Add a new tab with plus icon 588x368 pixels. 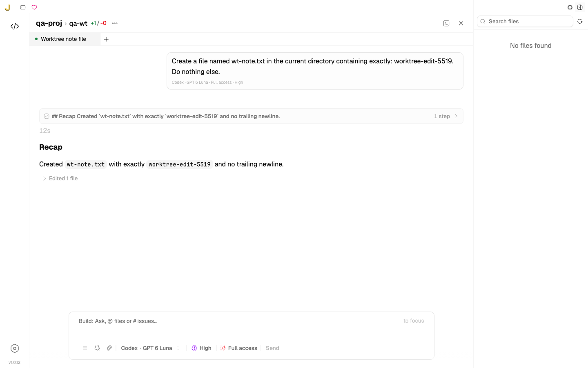point(106,39)
